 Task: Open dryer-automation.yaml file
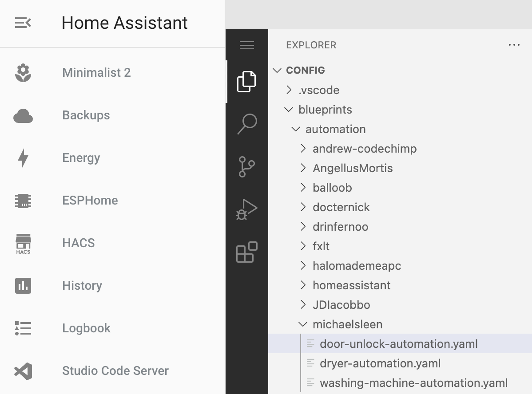380,364
